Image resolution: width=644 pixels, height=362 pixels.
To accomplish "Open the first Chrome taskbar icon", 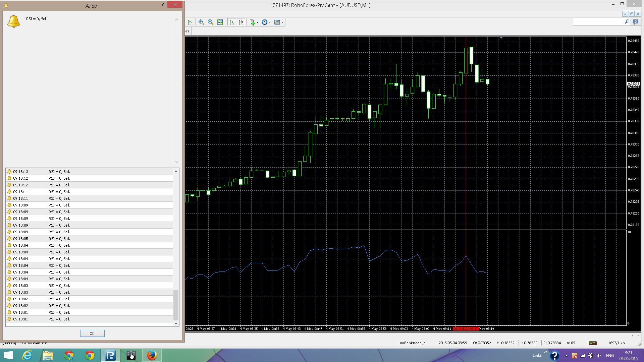I will pyautogui.click(x=69, y=355).
